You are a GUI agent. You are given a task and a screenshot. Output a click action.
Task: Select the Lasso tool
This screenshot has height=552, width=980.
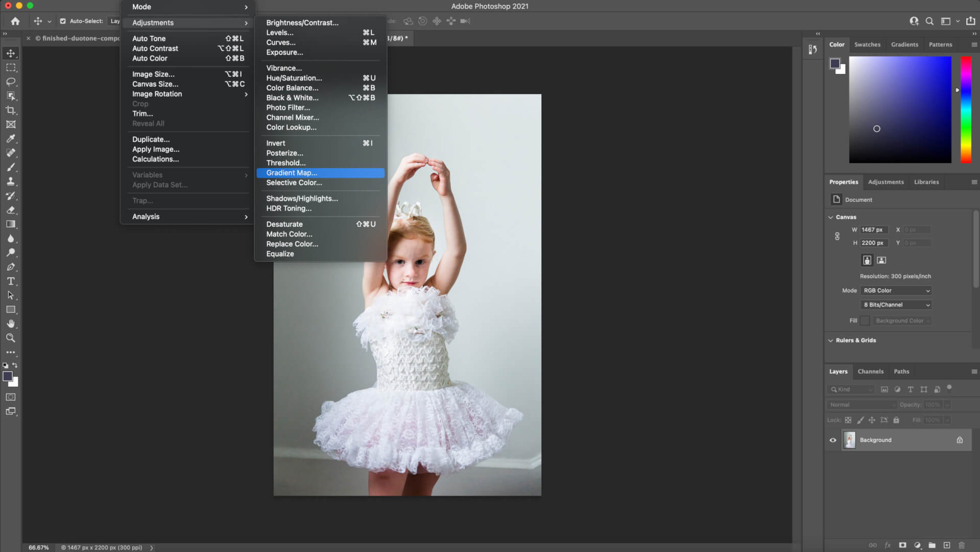(11, 82)
